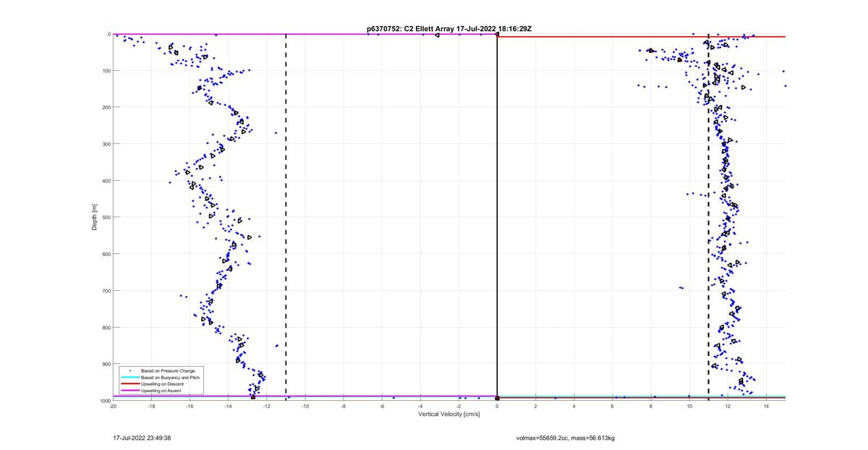Click velocity-axis tick label '-16'
The image size is (868, 450).
tap(190, 407)
